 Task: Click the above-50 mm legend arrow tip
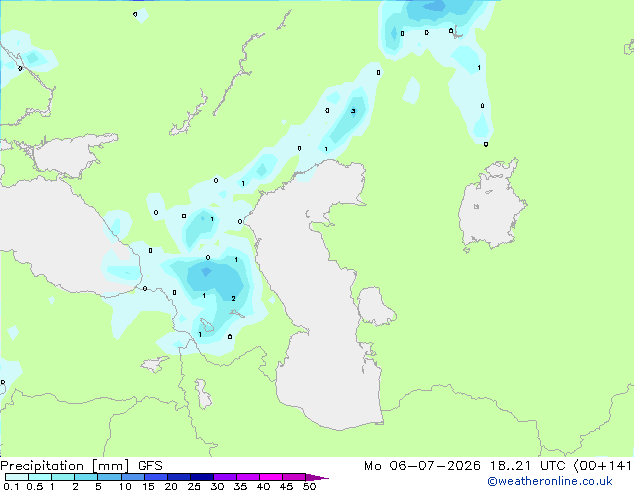[x=317, y=478]
